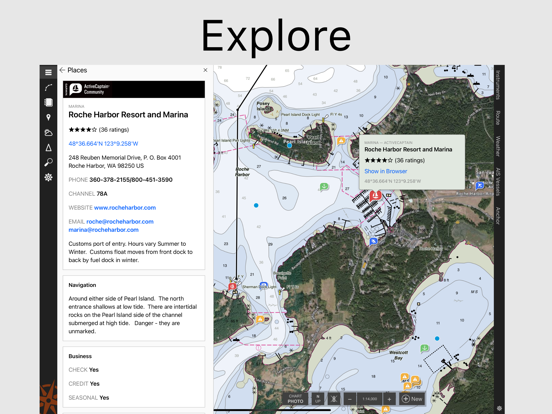Open the hamburger main menu
The image size is (552, 414).
[48, 72]
